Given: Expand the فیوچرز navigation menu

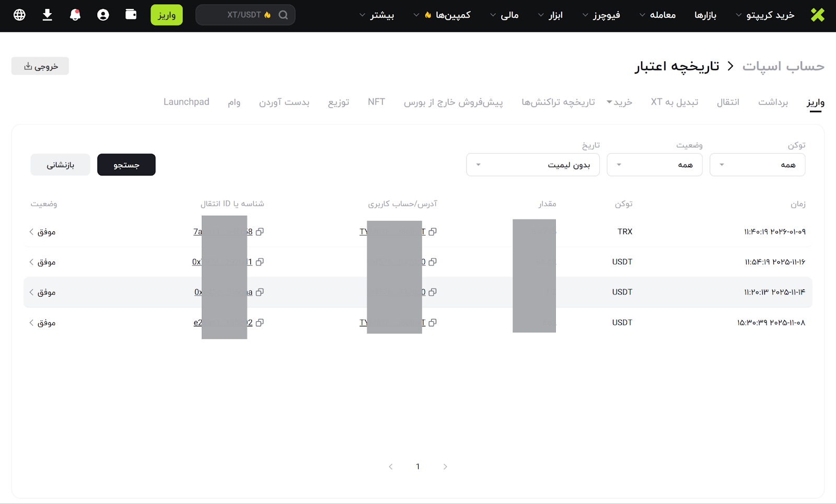Looking at the screenshot, I should point(601,15).
